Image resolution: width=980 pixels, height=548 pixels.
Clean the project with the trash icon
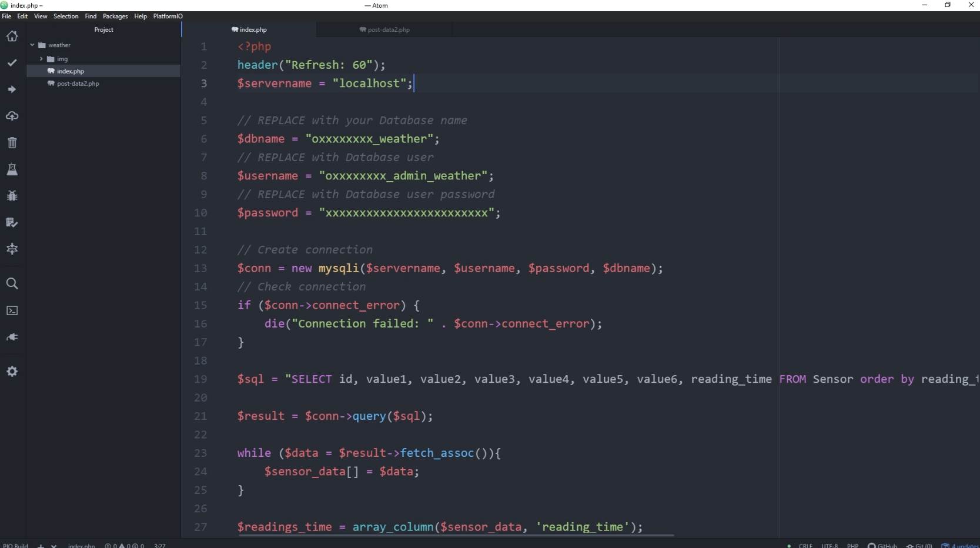pyautogui.click(x=12, y=142)
